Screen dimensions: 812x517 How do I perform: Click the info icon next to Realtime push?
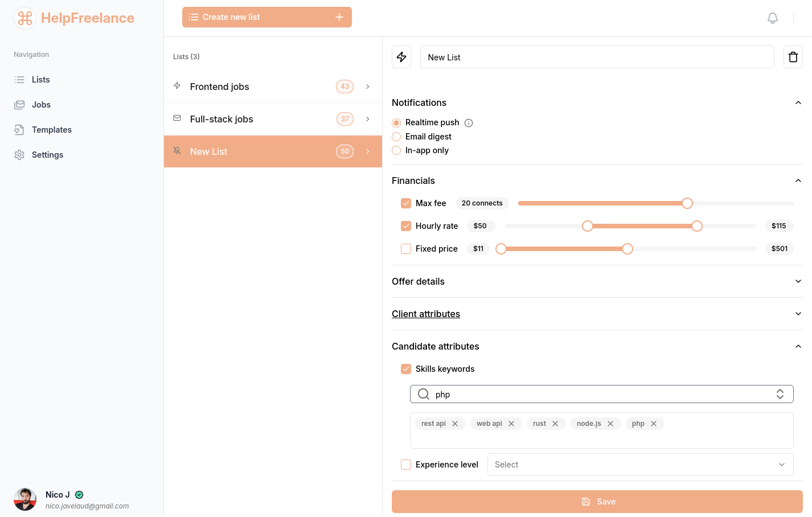point(468,122)
